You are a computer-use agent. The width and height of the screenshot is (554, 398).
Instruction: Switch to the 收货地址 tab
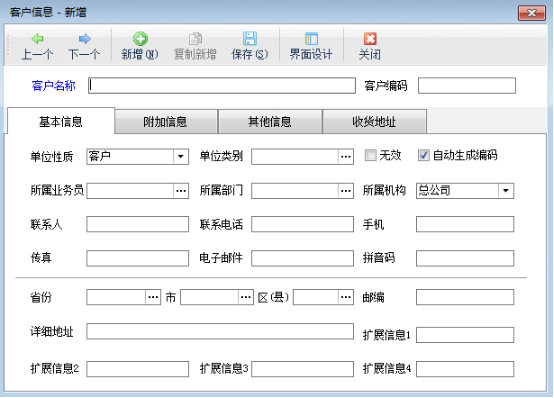pyautogui.click(x=375, y=122)
